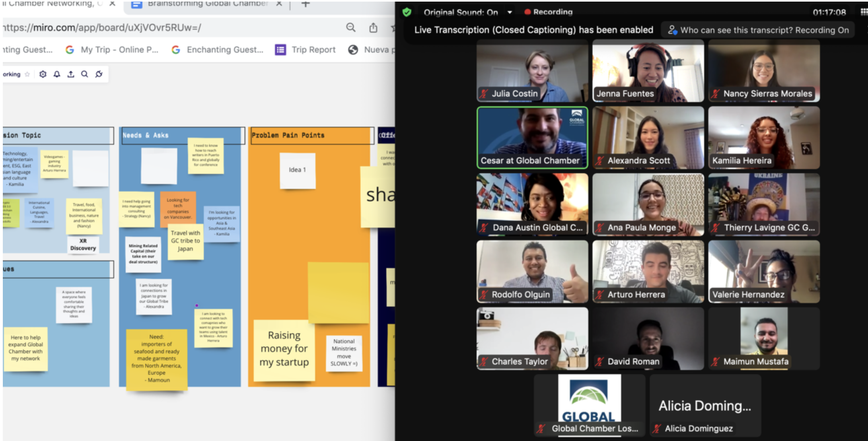Open Miro board settings gear icon
868x441 pixels.
pyautogui.click(x=43, y=74)
